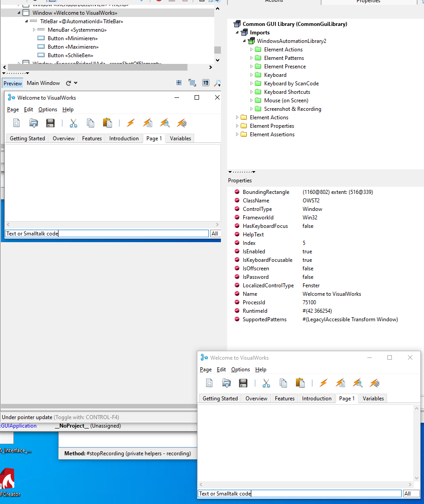Click the lightning-with-bug debug icon in standalone VisualWorks window
Image resolution: width=424 pixels, height=504 pixels.
374,383
